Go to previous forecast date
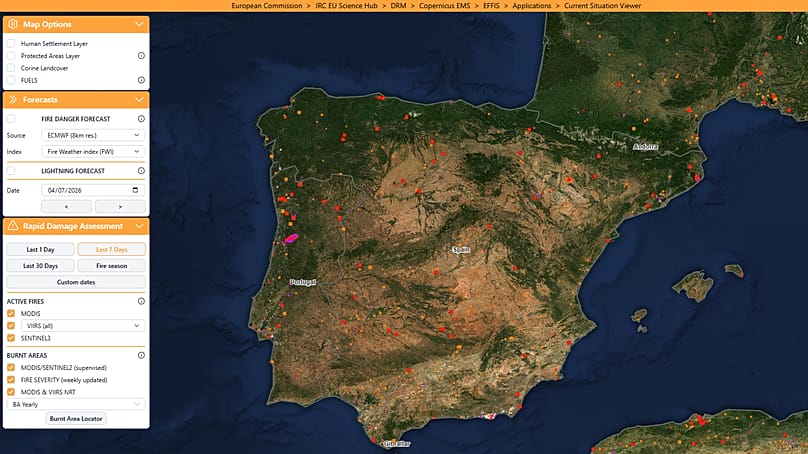The height and width of the screenshot is (454, 808). [66, 207]
